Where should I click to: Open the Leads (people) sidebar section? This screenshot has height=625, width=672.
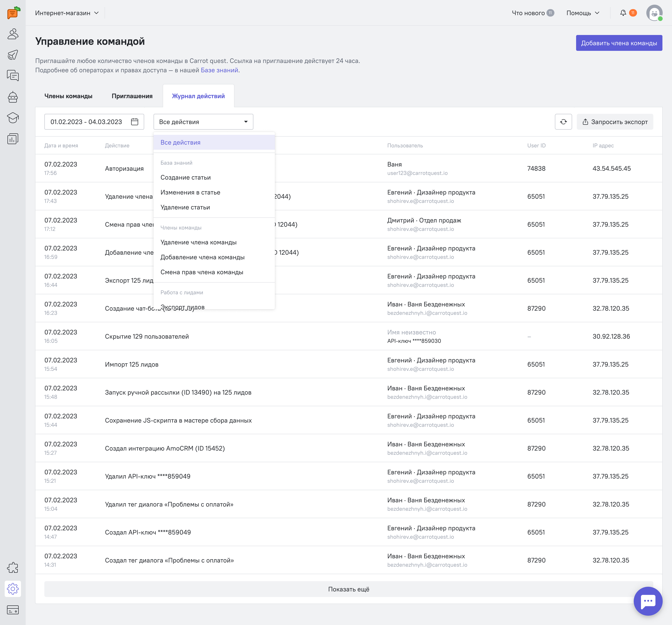(13, 34)
